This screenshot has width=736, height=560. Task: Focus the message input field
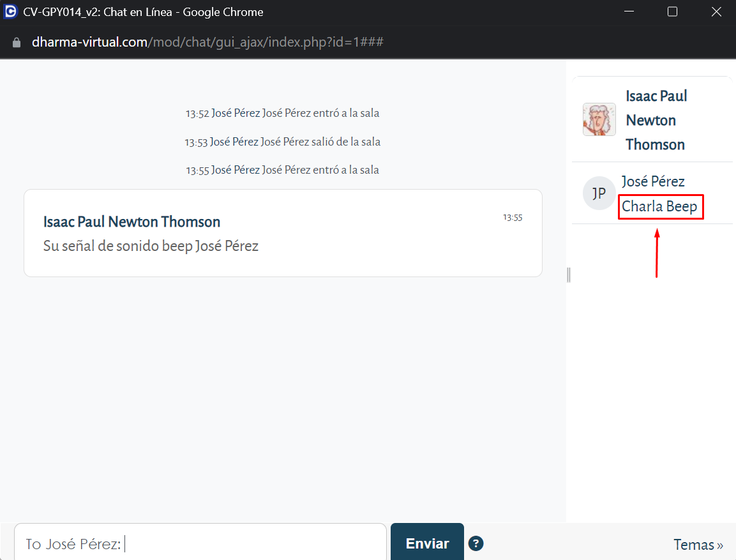(x=255, y=544)
